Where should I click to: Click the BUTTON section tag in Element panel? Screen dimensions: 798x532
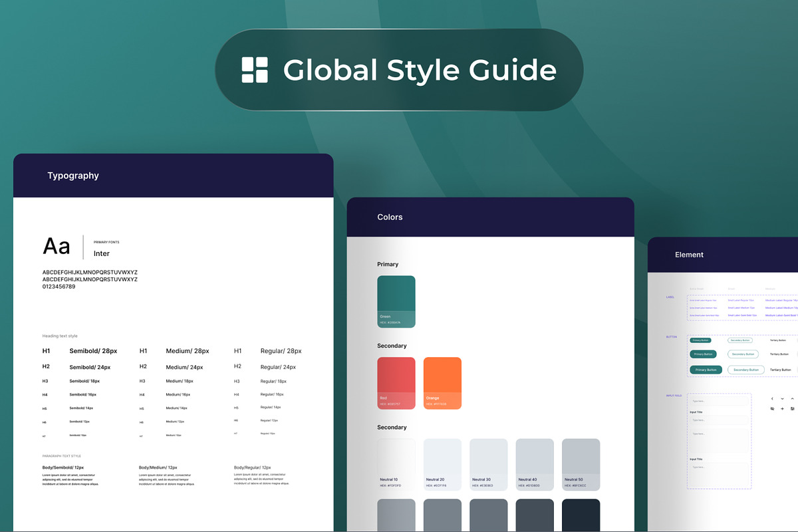[672, 337]
